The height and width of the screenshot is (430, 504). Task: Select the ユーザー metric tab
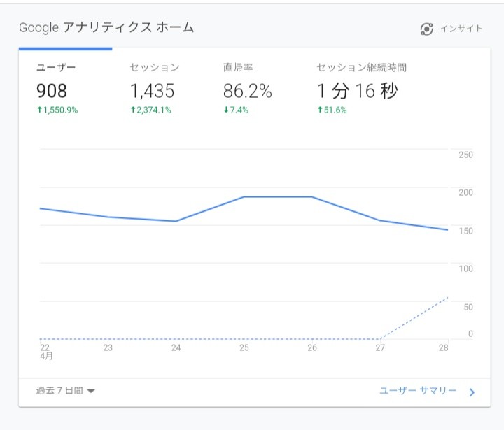pyautogui.click(x=55, y=68)
